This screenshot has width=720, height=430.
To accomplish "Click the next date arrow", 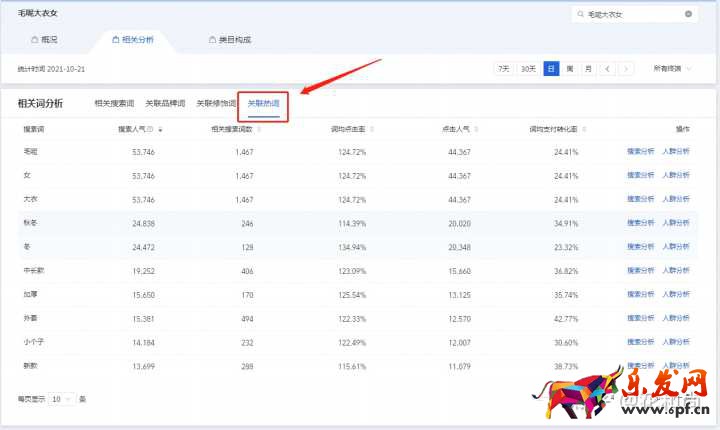I will tap(626, 69).
